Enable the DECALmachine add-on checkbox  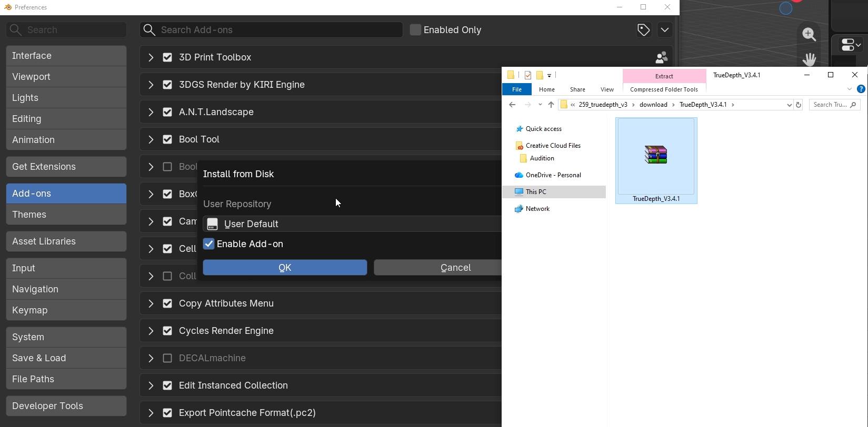(x=167, y=358)
